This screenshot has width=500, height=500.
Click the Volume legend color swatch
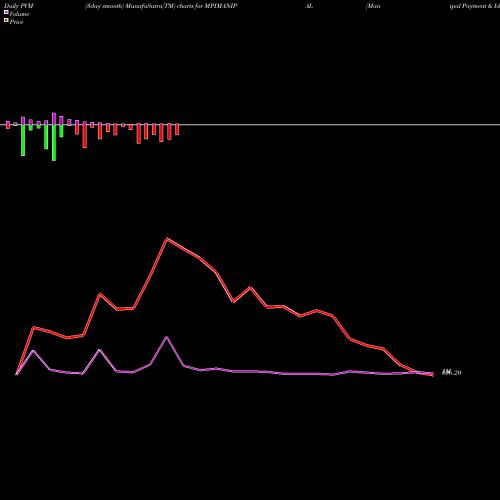coord(6,12)
